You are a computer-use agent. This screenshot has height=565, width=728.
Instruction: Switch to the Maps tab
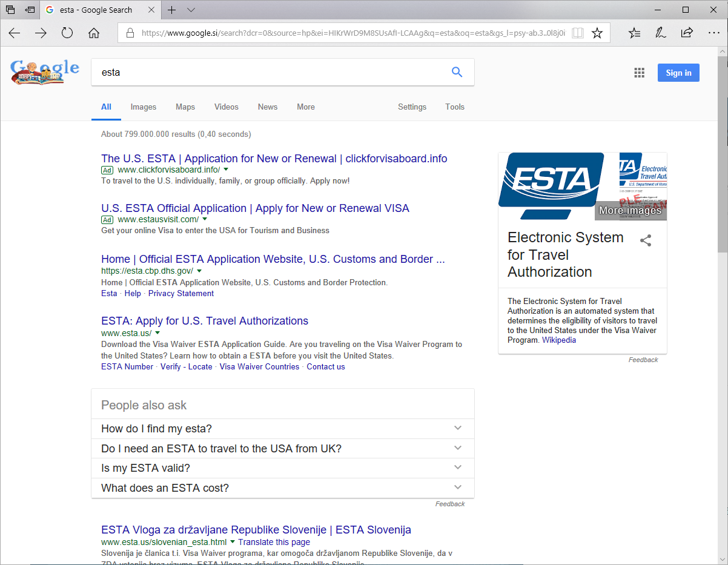[x=185, y=107]
